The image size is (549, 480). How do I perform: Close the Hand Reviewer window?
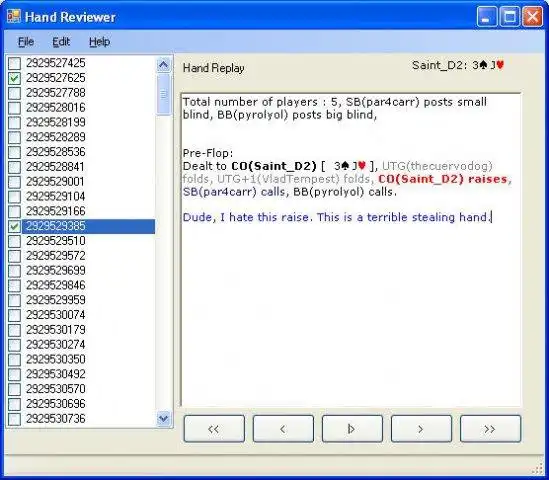pyautogui.click(x=532, y=16)
